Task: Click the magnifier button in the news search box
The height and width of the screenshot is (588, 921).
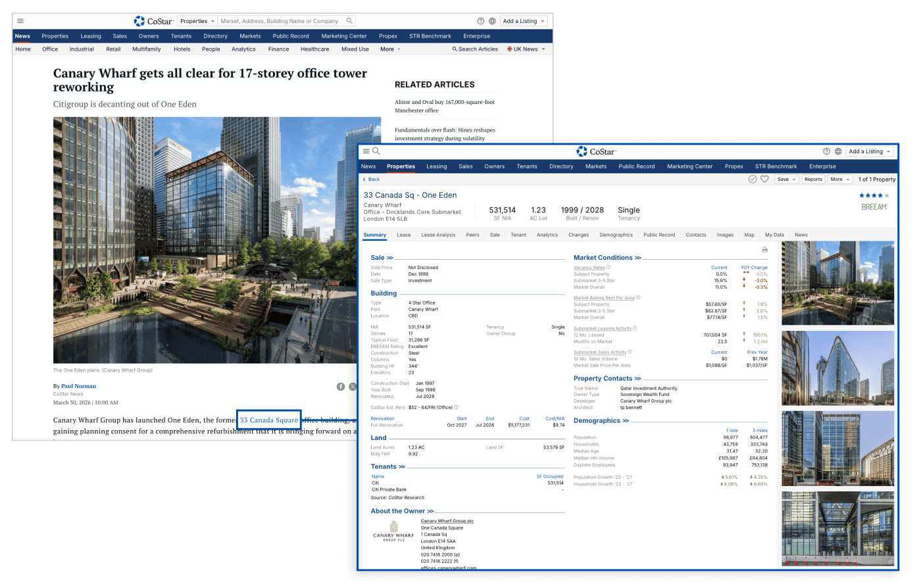Action: click(349, 21)
